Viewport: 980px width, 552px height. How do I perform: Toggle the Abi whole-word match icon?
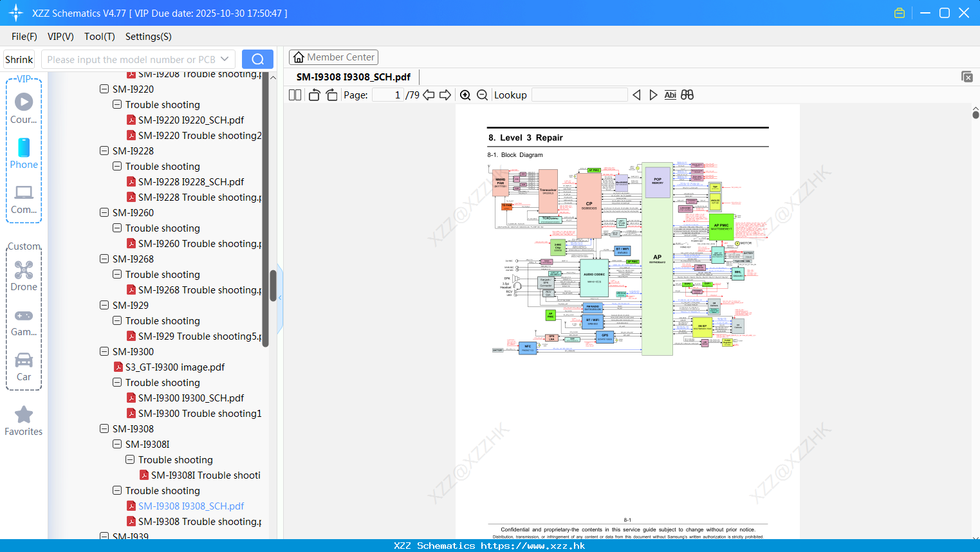(670, 95)
